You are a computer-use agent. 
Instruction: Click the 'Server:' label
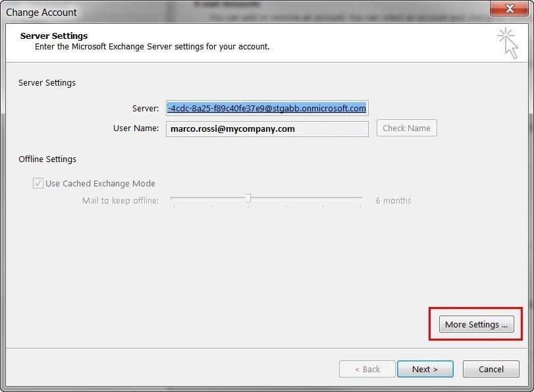click(x=146, y=109)
